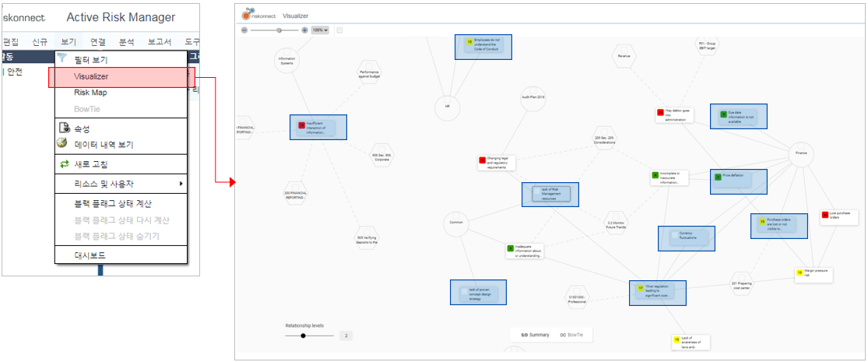Select the P01 Group EBIT target hexagon

point(707,47)
